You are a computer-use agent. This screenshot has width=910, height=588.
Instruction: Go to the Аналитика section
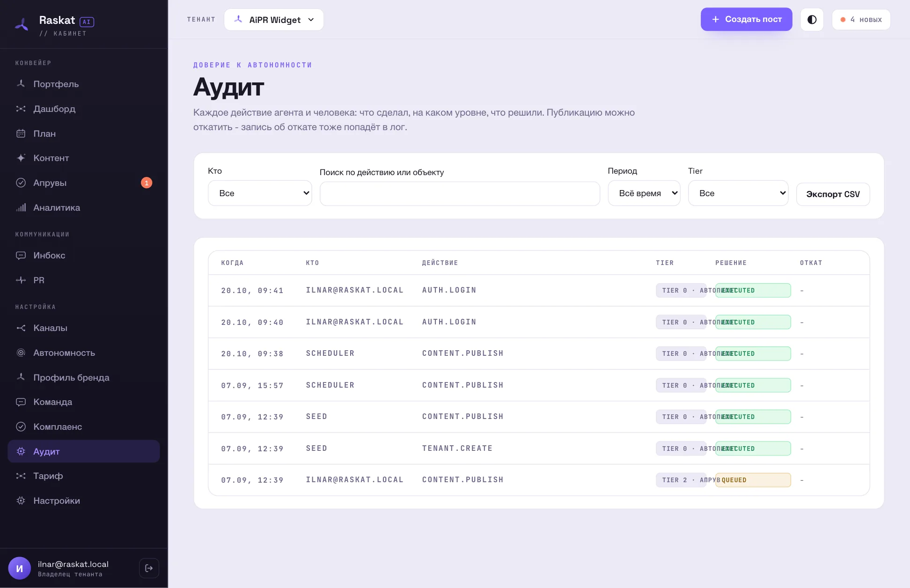(84, 207)
